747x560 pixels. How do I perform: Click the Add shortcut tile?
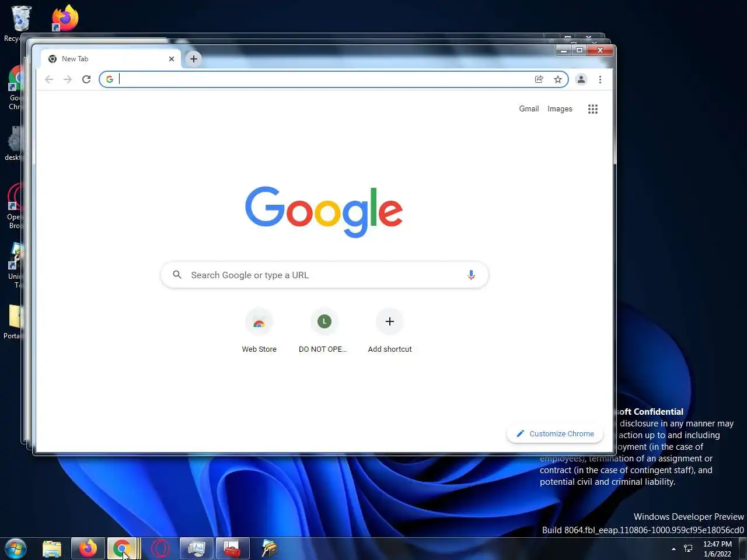click(x=390, y=331)
